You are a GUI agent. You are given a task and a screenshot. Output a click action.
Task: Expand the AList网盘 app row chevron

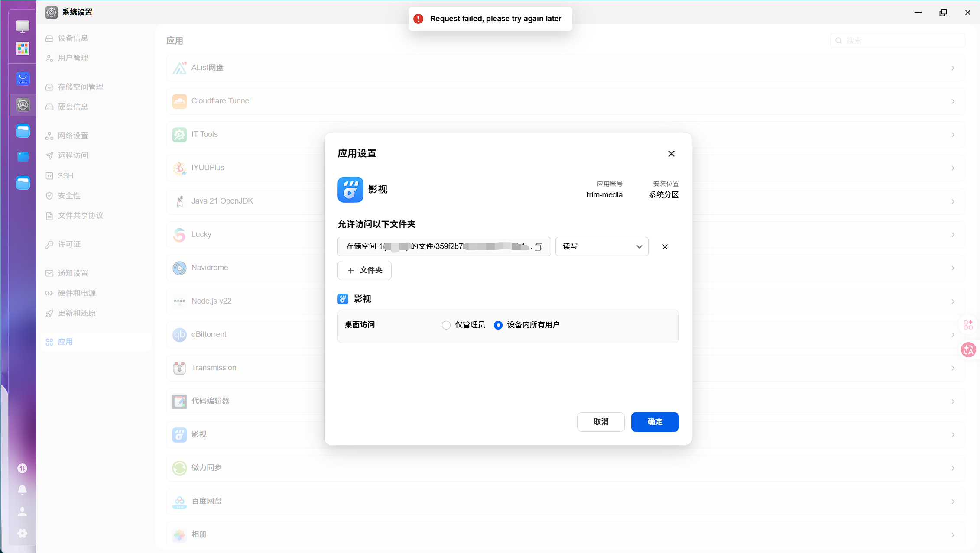point(953,68)
